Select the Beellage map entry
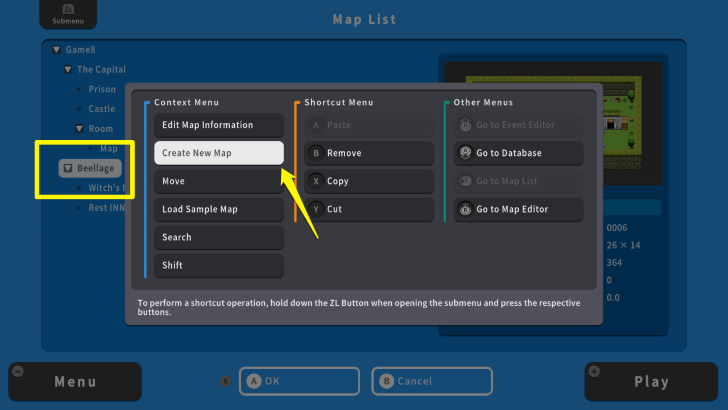The image size is (728, 410). tap(90, 168)
